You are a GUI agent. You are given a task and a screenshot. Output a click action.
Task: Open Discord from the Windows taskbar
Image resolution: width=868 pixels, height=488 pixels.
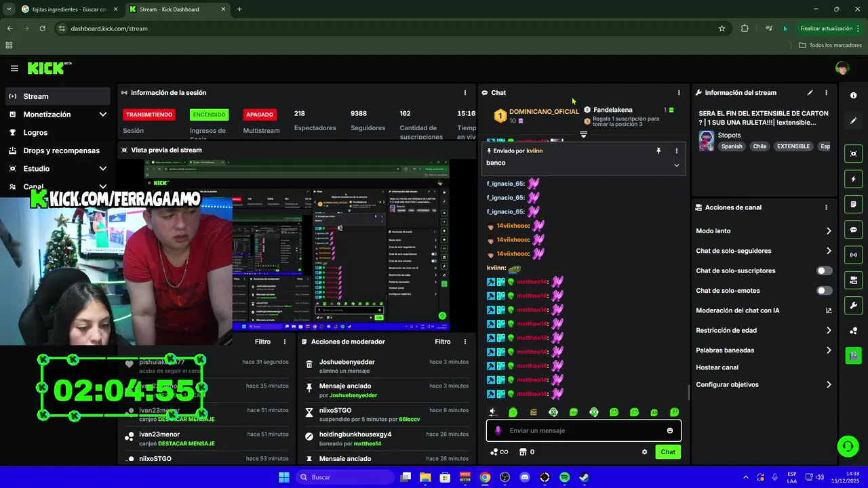(524, 477)
